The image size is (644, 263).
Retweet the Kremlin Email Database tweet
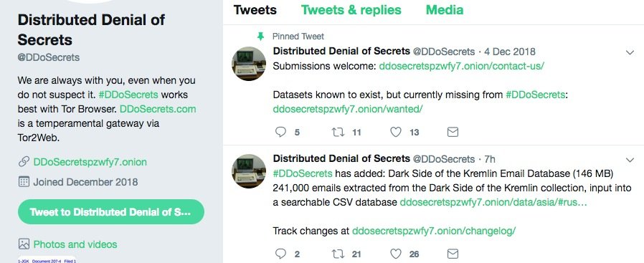(338, 254)
